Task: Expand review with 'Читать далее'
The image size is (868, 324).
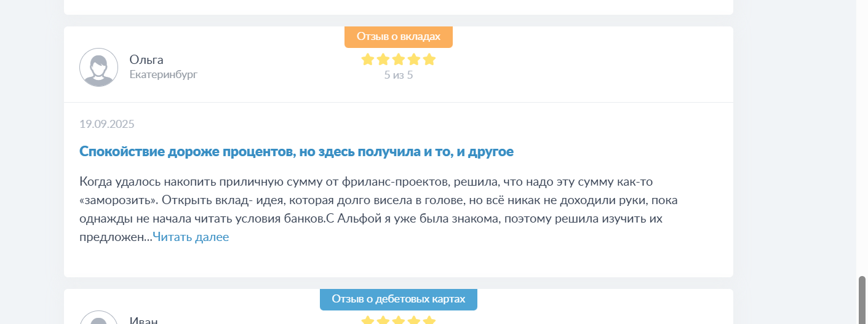Action: coord(191,237)
